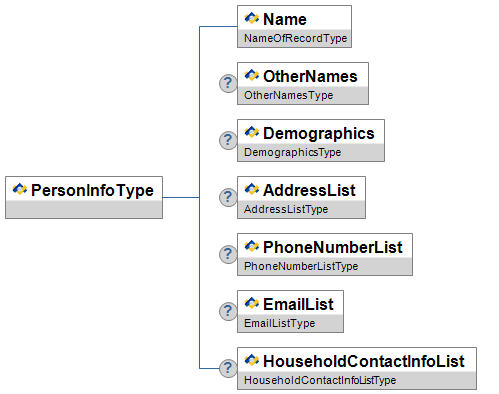Click the AddressList element icon
The height and width of the screenshot is (394, 499).
coord(251,189)
